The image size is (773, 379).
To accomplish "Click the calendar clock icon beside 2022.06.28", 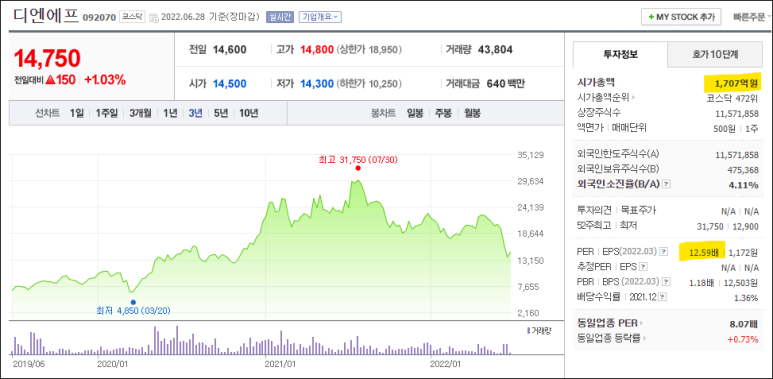I will [x=154, y=17].
